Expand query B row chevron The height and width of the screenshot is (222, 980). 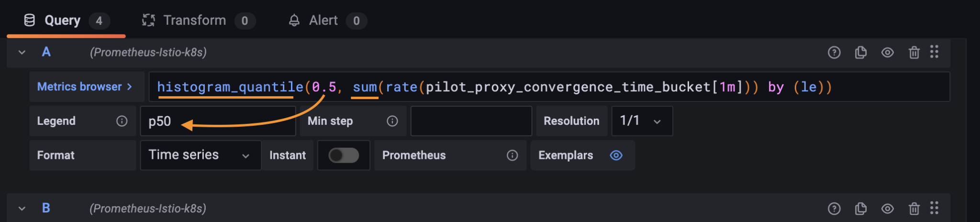[x=22, y=209]
